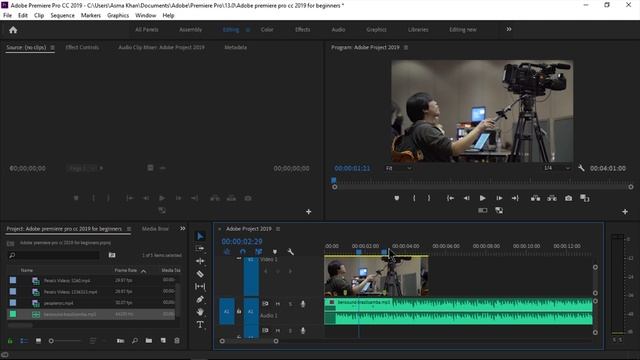Show more workspaces with double chevron

click(x=509, y=29)
